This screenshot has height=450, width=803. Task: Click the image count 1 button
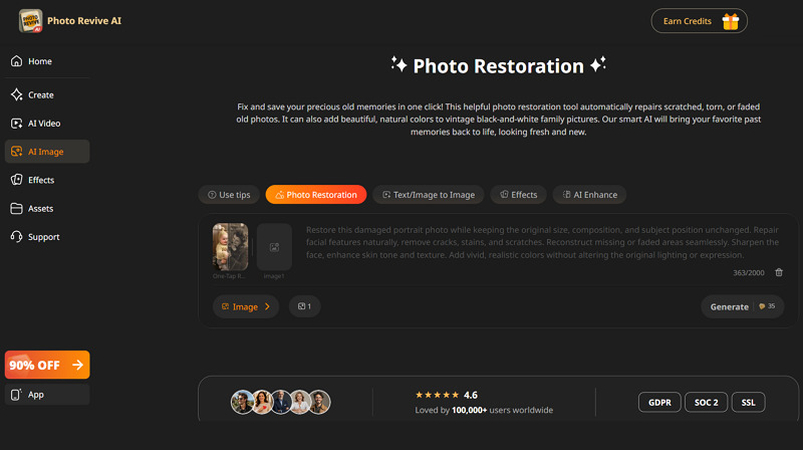pos(305,306)
